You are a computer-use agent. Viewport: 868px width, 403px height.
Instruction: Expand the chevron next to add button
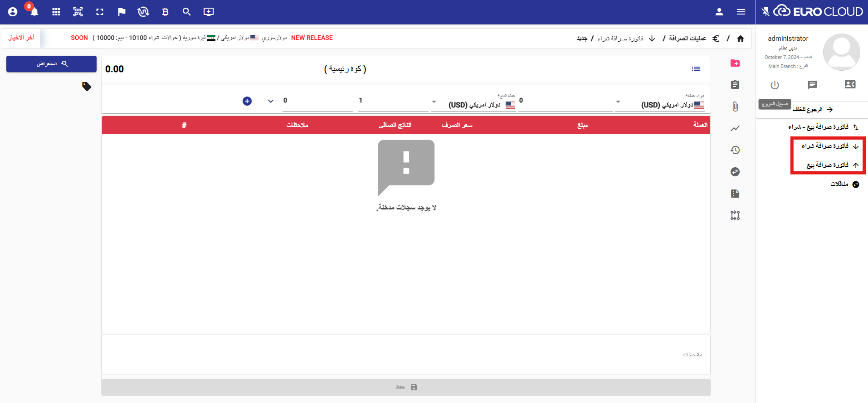coord(271,101)
